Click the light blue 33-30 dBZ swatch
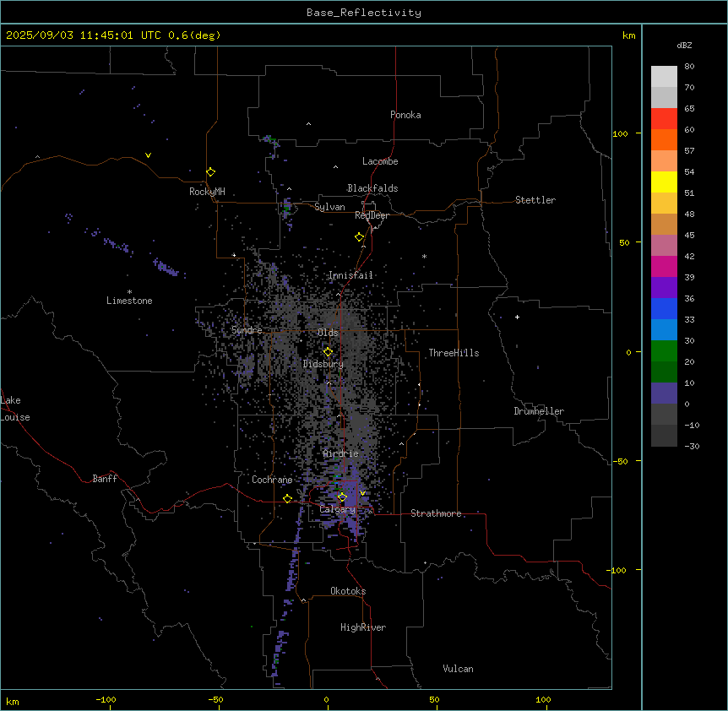 pyautogui.click(x=664, y=330)
